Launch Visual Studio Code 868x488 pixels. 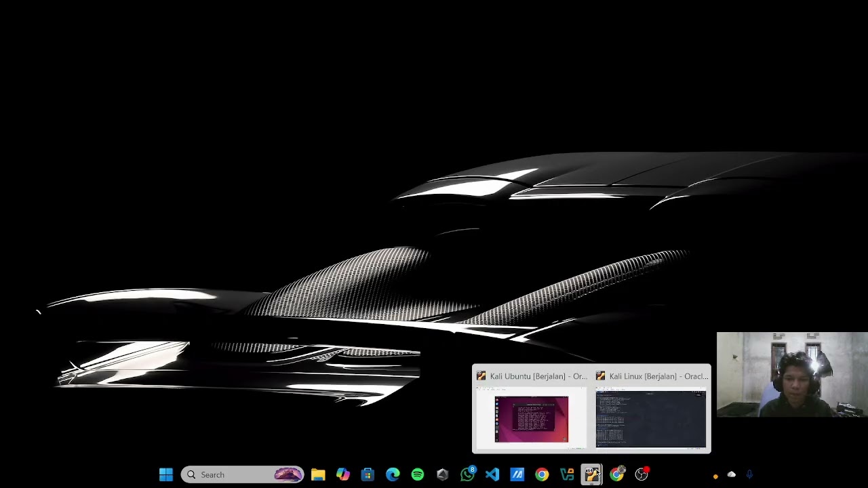tap(492, 474)
